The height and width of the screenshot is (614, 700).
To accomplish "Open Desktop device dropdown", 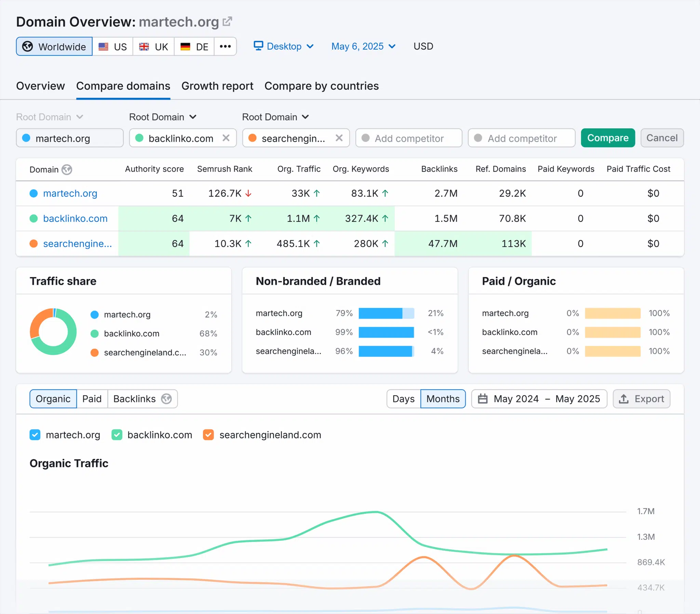I will click(x=284, y=46).
